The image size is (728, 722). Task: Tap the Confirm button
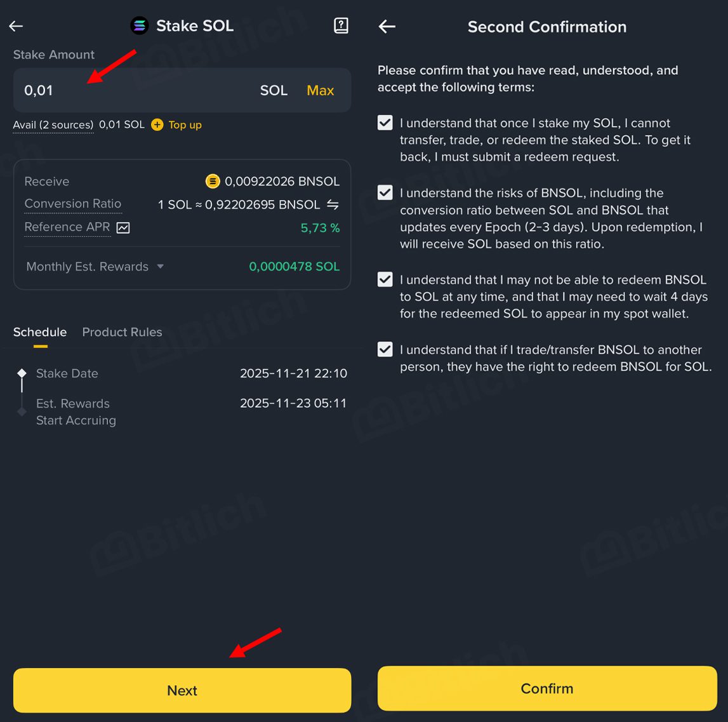(x=547, y=688)
